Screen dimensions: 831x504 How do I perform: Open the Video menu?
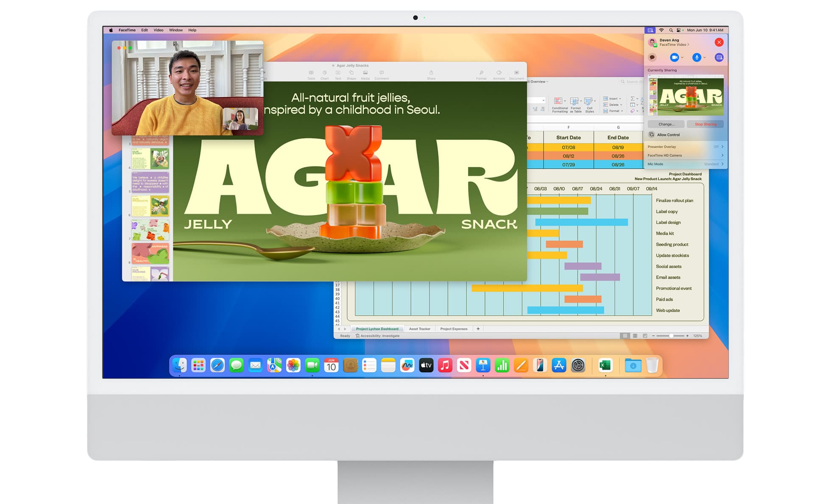(x=158, y=30)
